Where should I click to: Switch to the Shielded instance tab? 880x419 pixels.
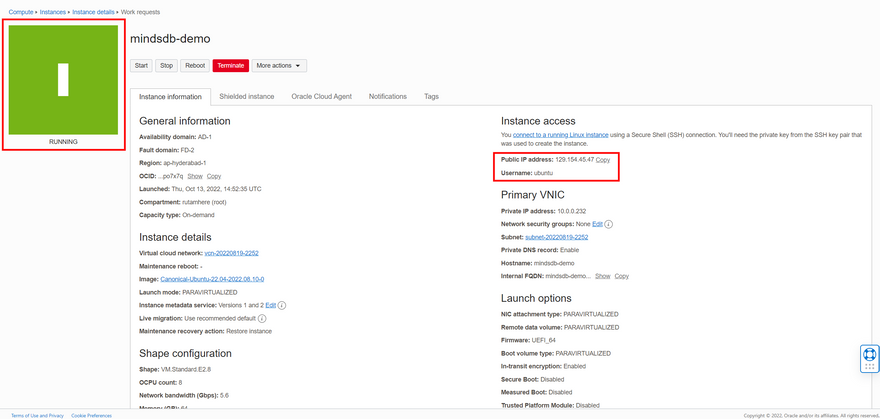(247, 96)
